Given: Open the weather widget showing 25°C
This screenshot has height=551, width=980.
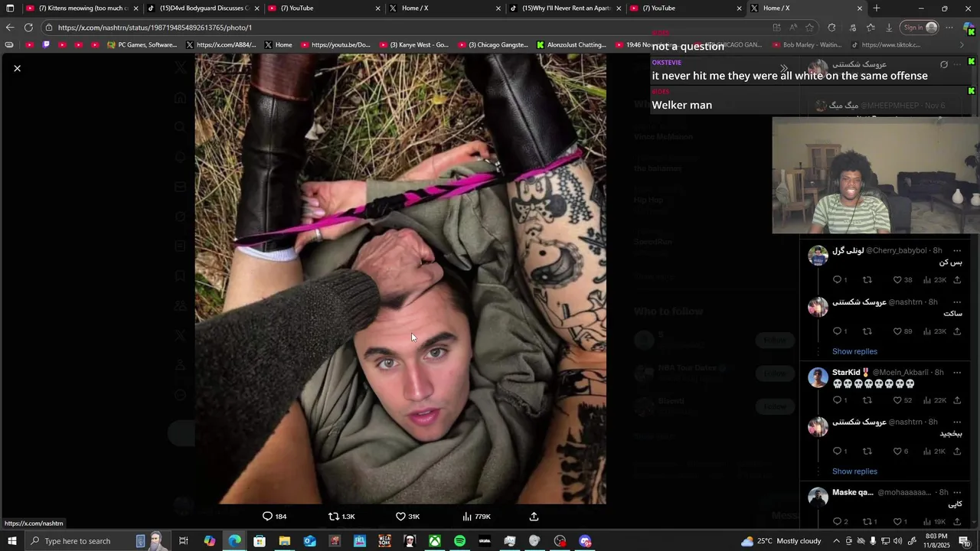Looking at the screenshot, I should click(x=782, y=541).
